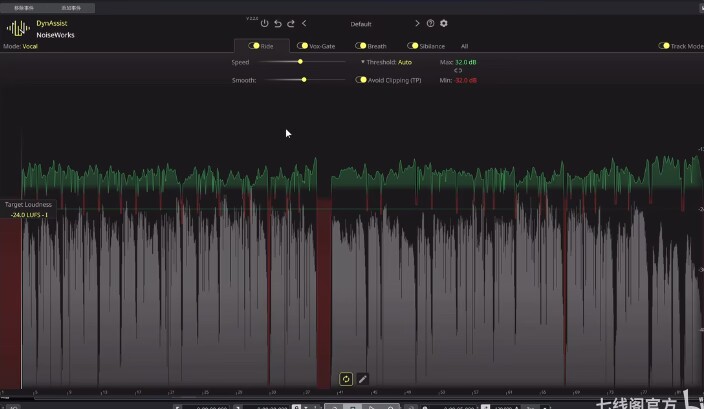Screen dimensions: 704x409
Task: Switch to the Ride tab label
Action: [267, 46]
